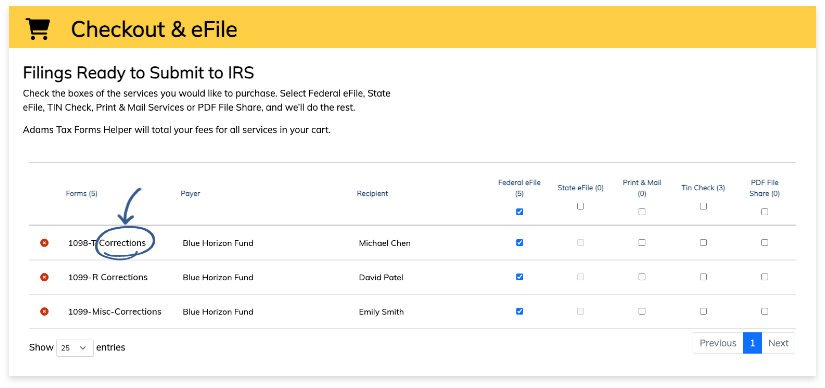Enable PDF File Share for David Patel

coord(764,277)
